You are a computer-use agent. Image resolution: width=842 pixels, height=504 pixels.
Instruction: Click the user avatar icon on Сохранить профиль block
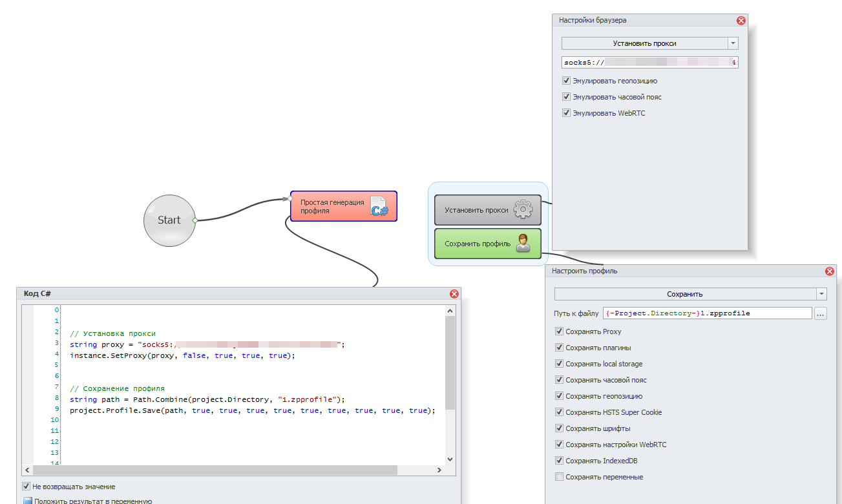[x=523, y=244]
